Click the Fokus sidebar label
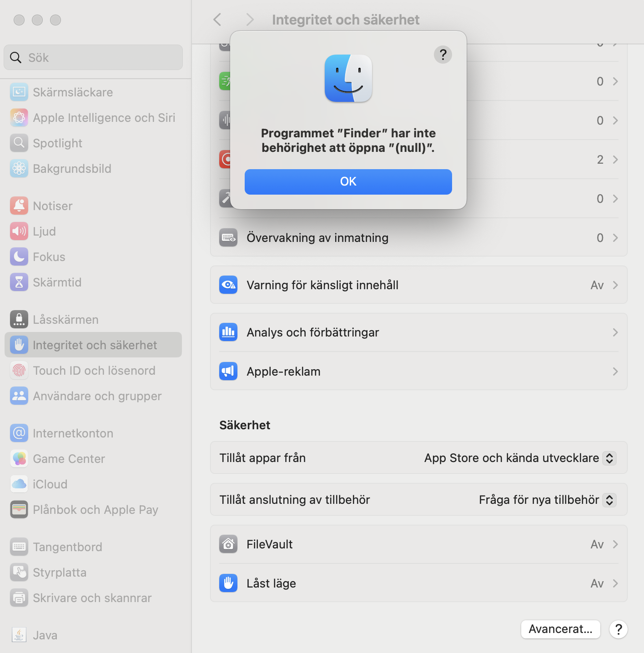 point(49,257)
